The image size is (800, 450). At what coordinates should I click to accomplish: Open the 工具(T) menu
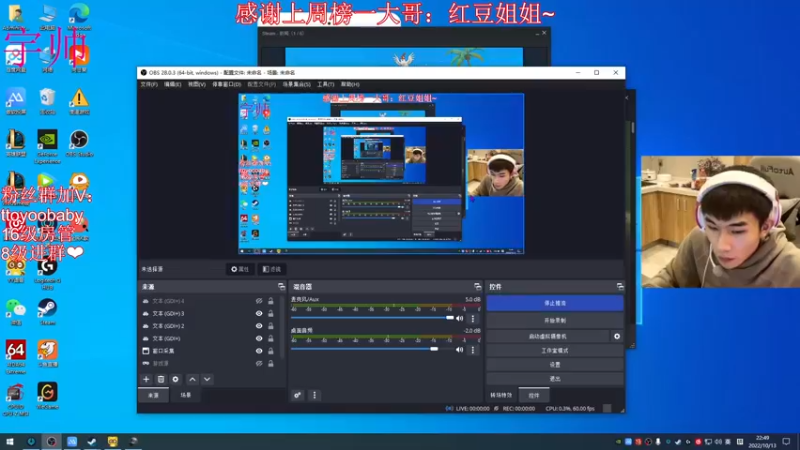coord(326,84)
